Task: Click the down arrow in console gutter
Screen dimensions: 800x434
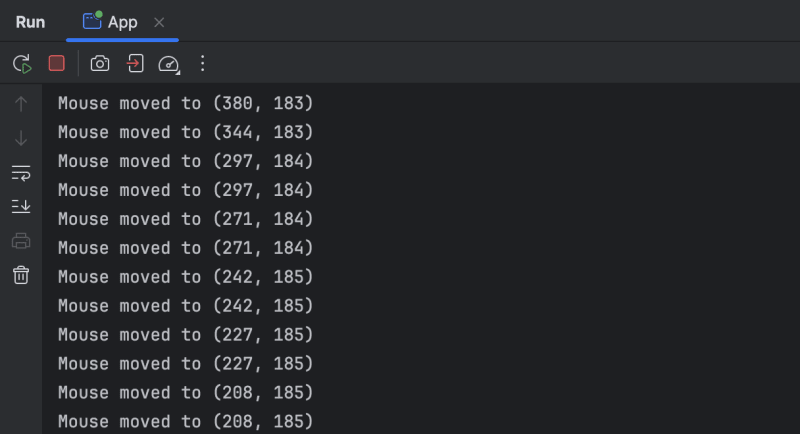Action: pos(21,138)
